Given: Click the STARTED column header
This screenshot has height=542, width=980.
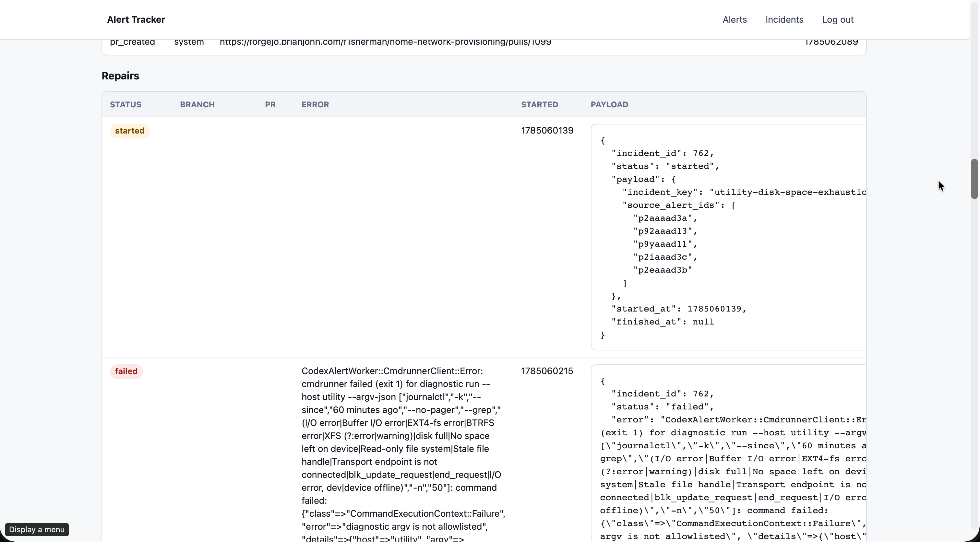Looking at the screenshot, I should pyautogui.click(x=540, y=104).
